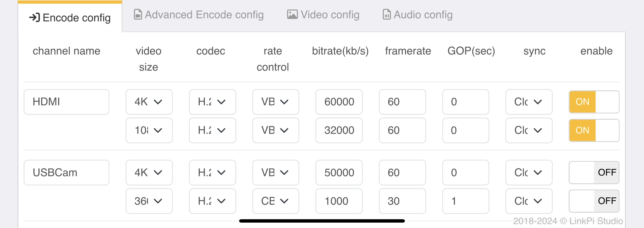
Task: Click the Audio config file icon
Action: [x=386, y=14]
